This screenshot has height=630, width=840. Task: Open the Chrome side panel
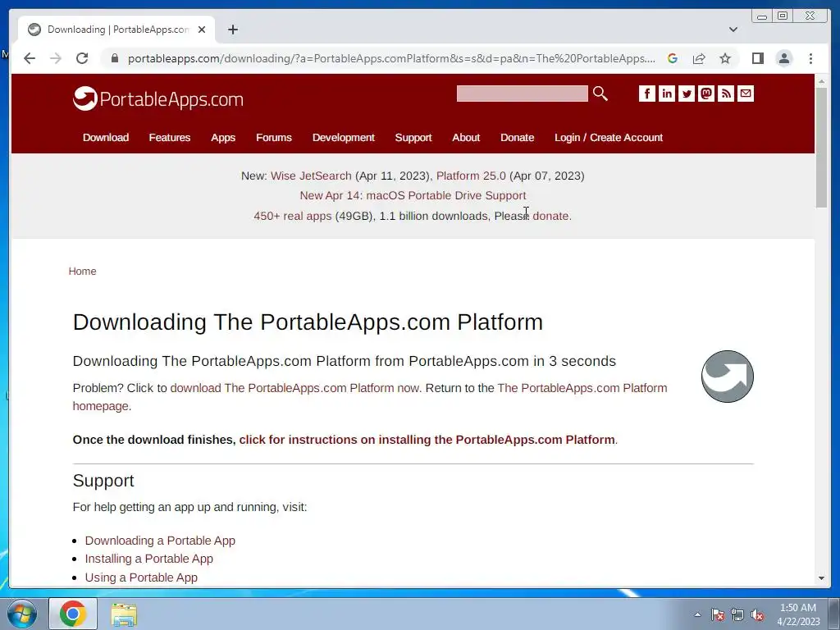(x=757, y=58)
